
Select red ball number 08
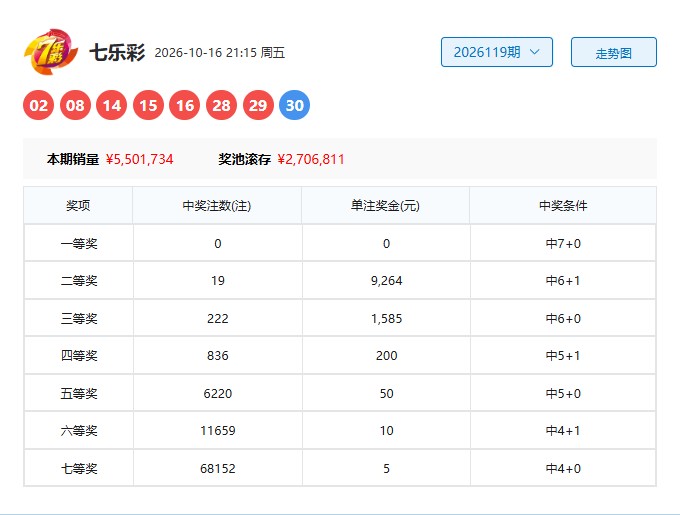click(x=75, y=105)
